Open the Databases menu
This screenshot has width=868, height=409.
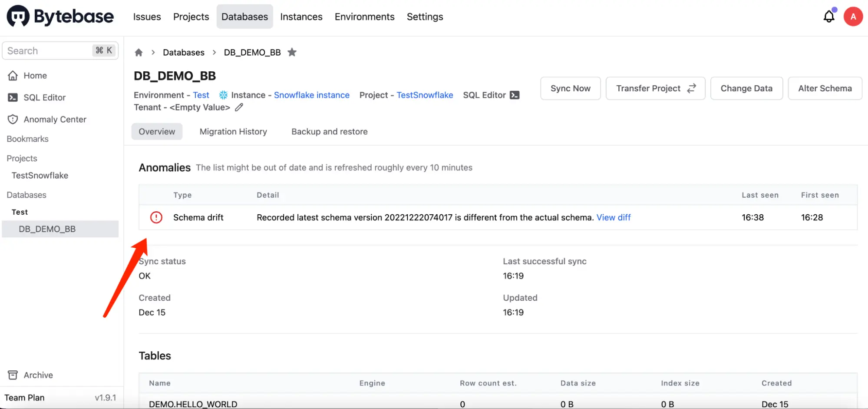pos(245,17)
